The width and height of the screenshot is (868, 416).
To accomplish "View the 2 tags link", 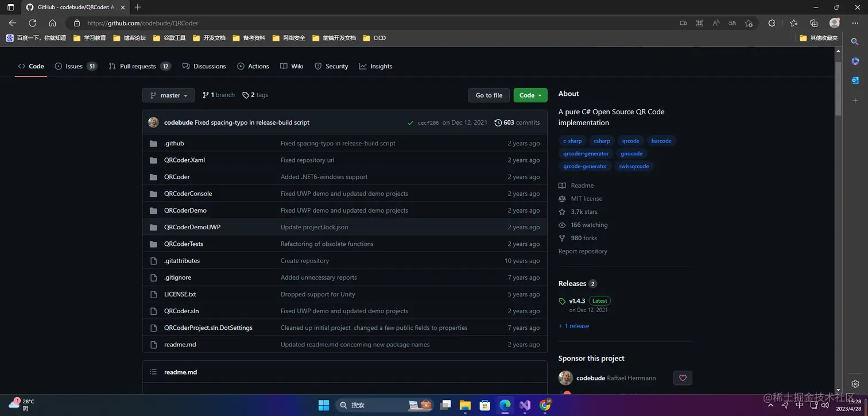I will pos(255,95).
